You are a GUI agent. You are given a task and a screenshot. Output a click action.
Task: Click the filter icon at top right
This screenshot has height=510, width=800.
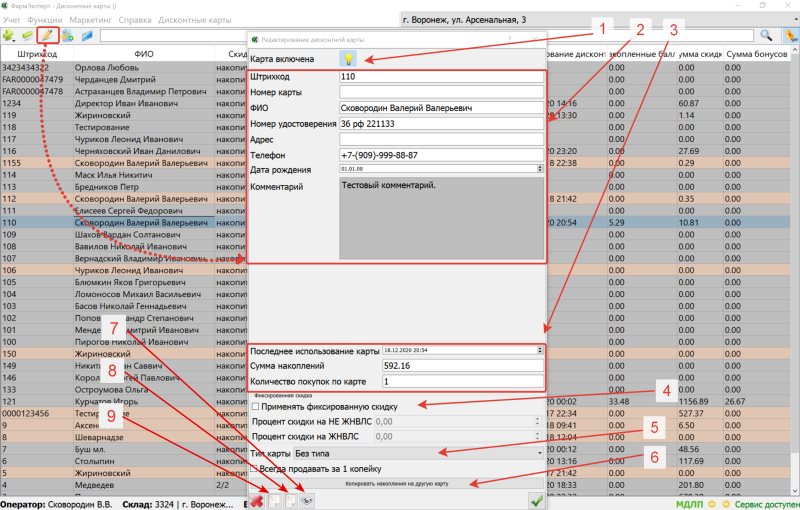coord(789,36)
